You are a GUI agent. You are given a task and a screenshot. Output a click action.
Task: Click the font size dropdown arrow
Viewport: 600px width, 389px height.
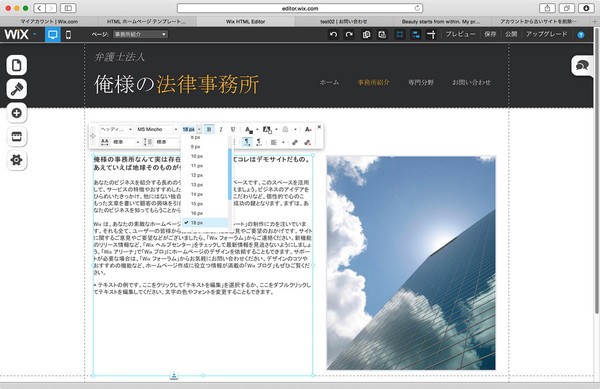pos(199,130)
